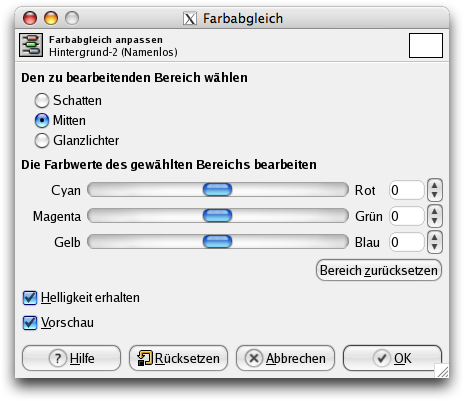The height and width of the screenshot is (401, 464).
Task: Click the X11 icon in title bar
Action: coord(190,19)
